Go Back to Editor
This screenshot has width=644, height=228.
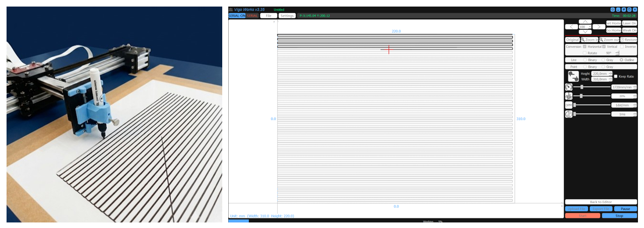click(601, 202)
